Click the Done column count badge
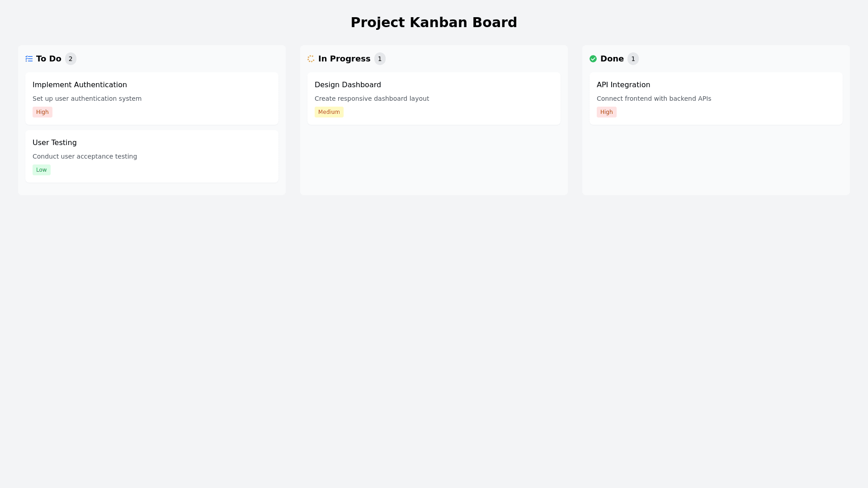Image resolution: width=868 pixels, height=488 pixels. 633,59
